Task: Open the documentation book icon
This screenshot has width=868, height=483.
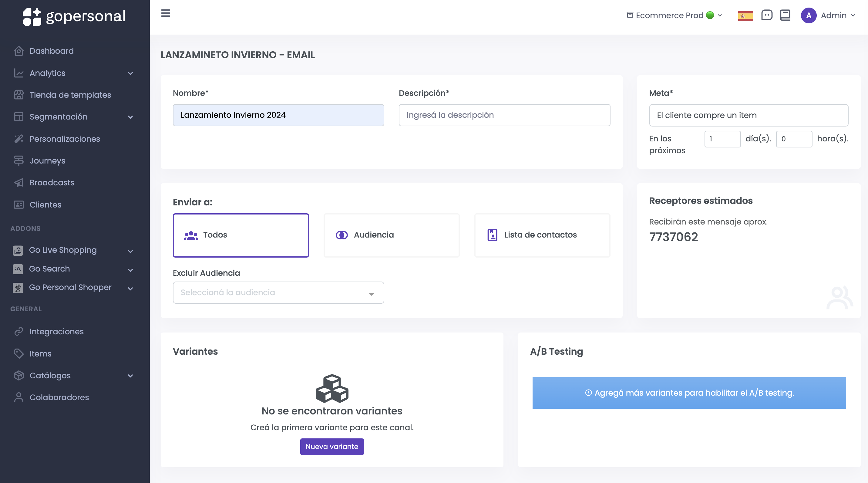Action: click(x=785, y=15)
